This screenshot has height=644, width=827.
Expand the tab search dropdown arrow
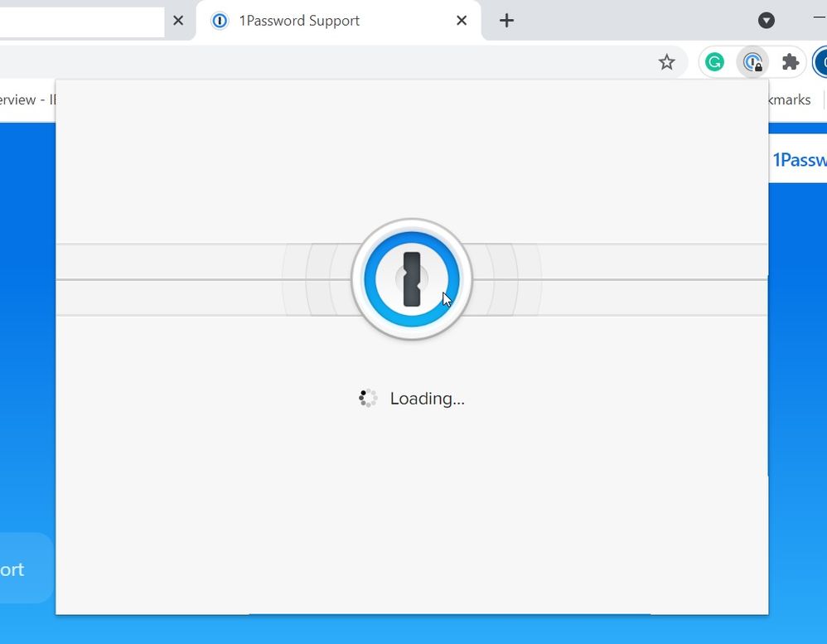[x=767, y=21]
